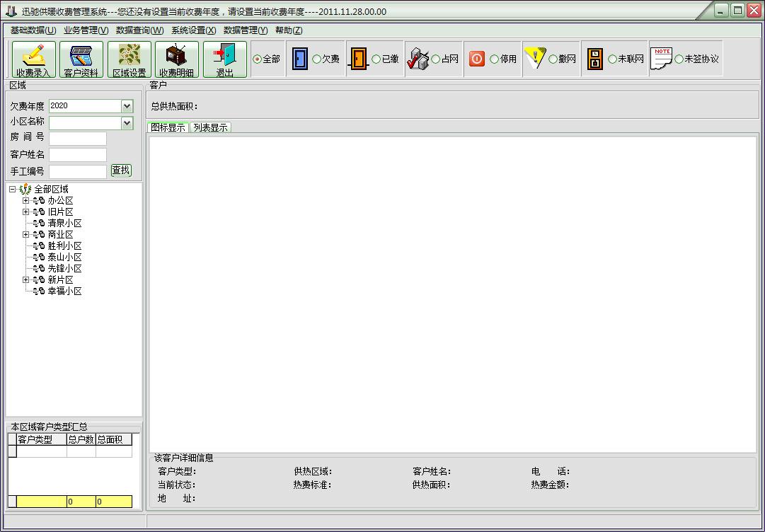Click the orange door 已缴 icon
Screen dimensions: 765x532
pos(359,59)
